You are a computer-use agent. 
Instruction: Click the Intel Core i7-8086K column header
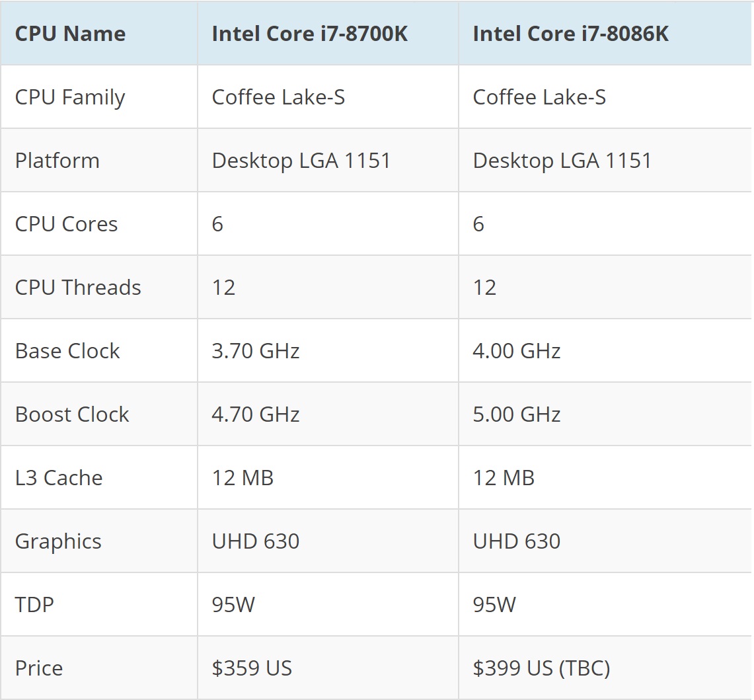point(570,34)
